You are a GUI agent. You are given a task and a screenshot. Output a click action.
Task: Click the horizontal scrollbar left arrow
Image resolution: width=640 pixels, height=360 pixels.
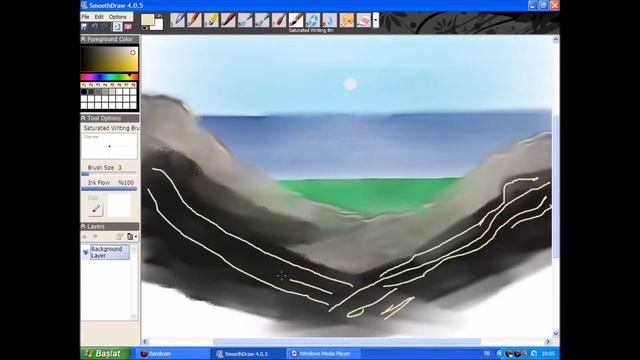click(145, 341)
